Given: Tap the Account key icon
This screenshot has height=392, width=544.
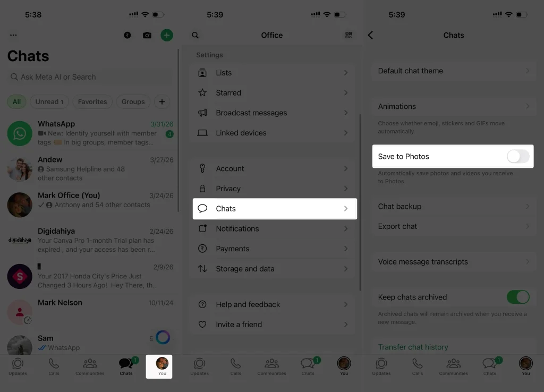Looking at the screenshot, I should [x=202, y=168].
